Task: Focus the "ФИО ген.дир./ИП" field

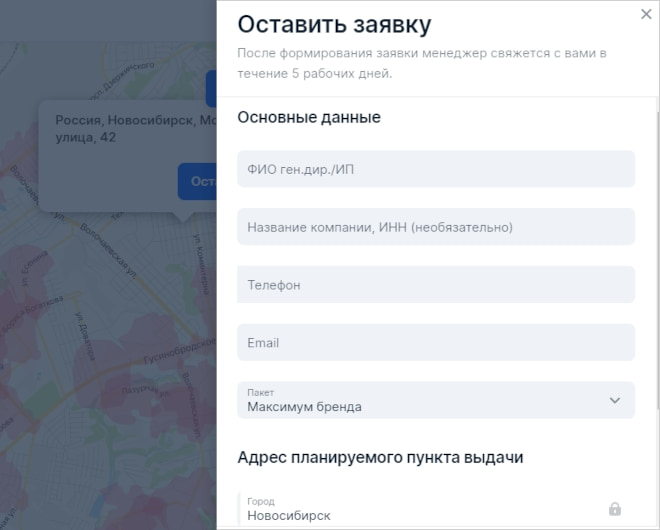Action: pyautogui.click(x=436, y=169)
